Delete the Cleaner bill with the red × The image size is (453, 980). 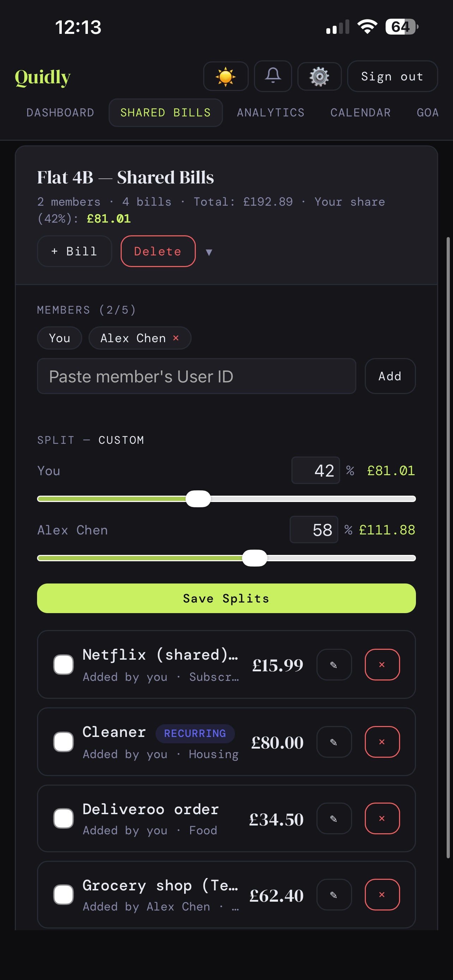382,742
